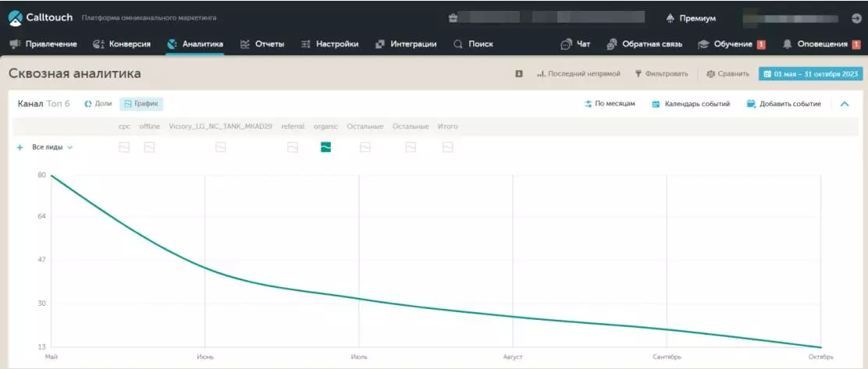Click Добавить событие button

tap(784, 104)
